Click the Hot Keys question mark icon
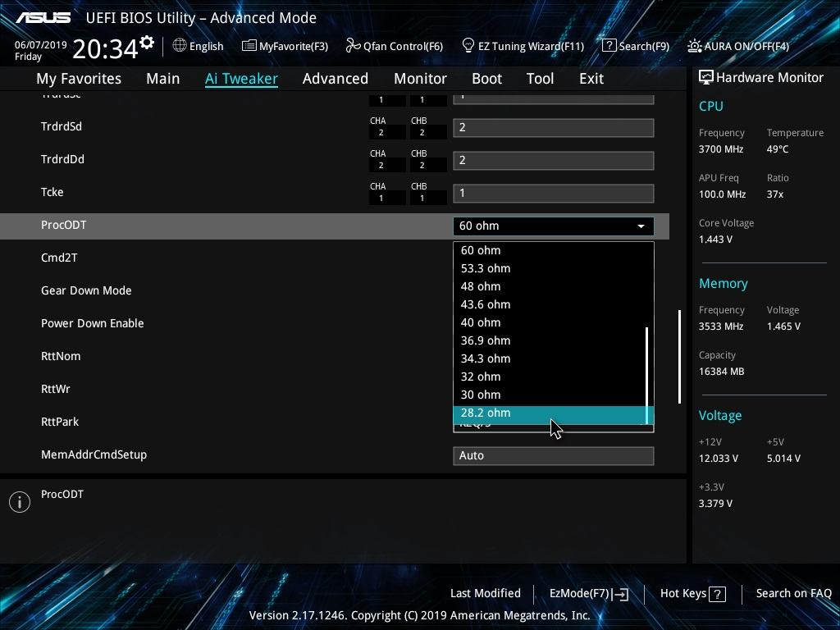The height and width of the screenshot is (630, 840). coord(717,594)
